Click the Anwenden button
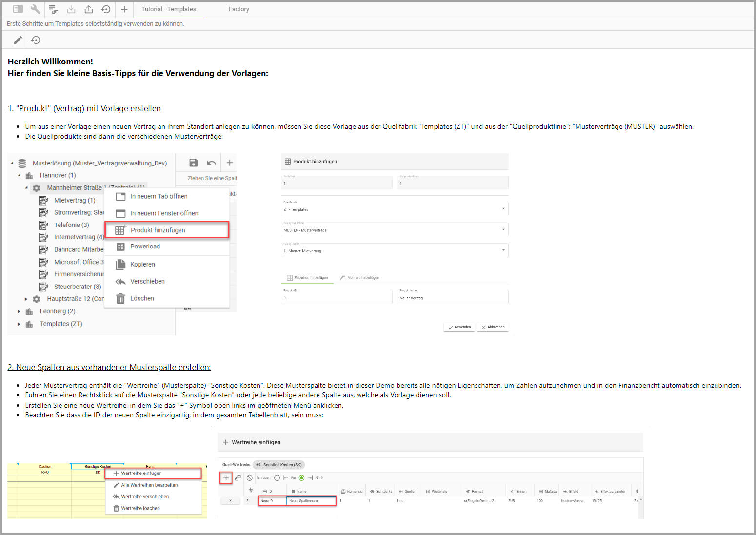756x535 pixels. pyautogui.click(x=459, y=327)
